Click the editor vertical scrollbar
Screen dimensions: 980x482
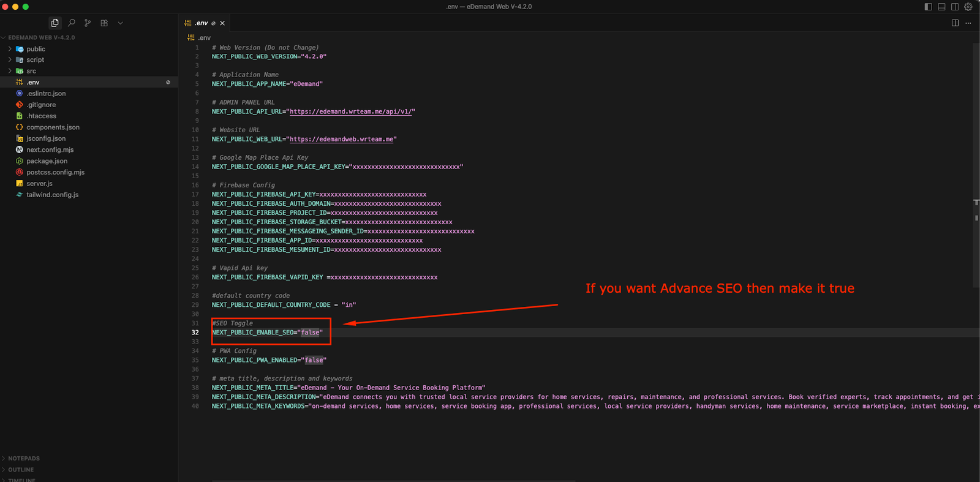(x=976, y=245)
